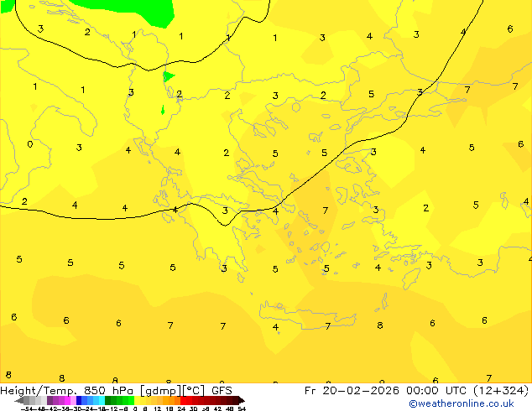532x411 pixels.
Task: Open the weatheronline.co.uk copyright link
Action: coord(461,403)
